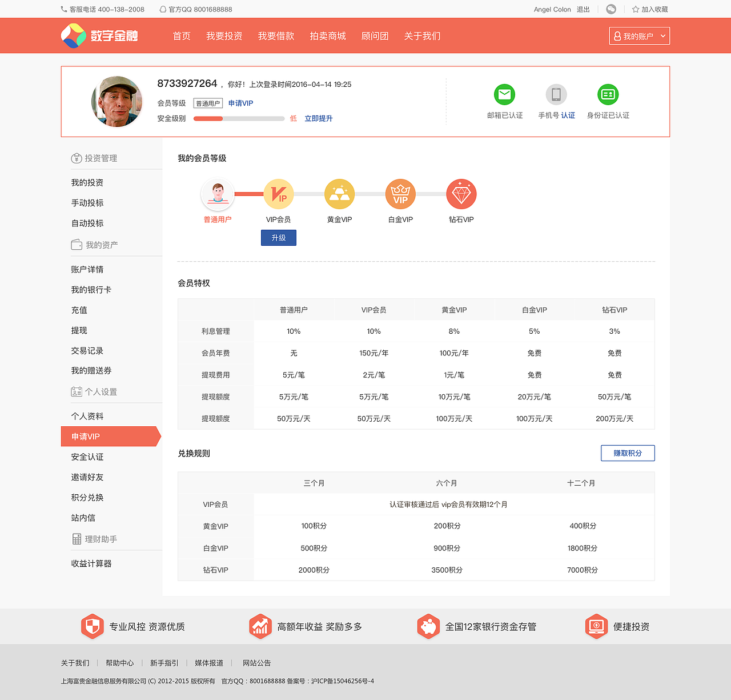Select 交易记录 in sidebar
The width and height of the screenshot is (731, 700).
pyautogui.click(x=87, y=350)
